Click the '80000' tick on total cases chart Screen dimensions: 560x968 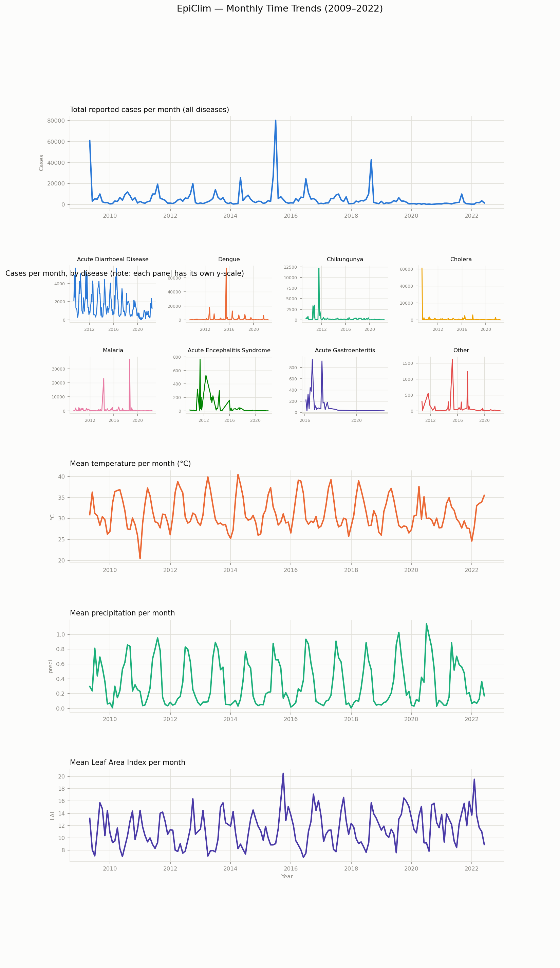pos(56,121)
